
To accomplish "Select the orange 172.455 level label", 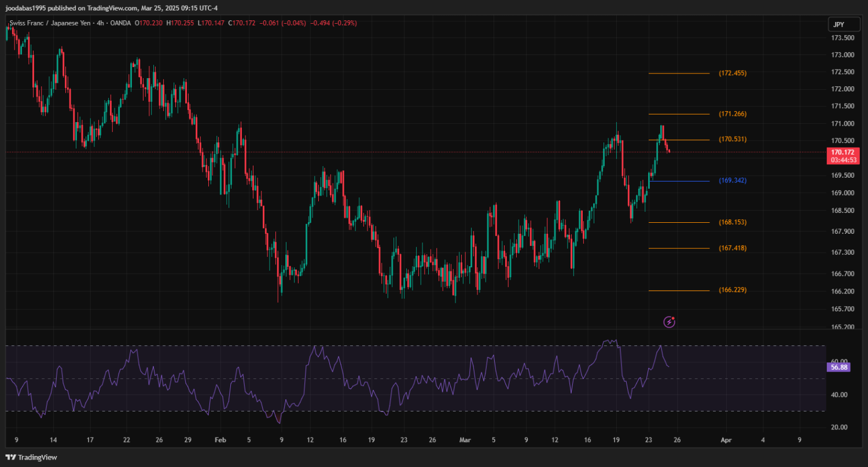I will coord(733,73).
